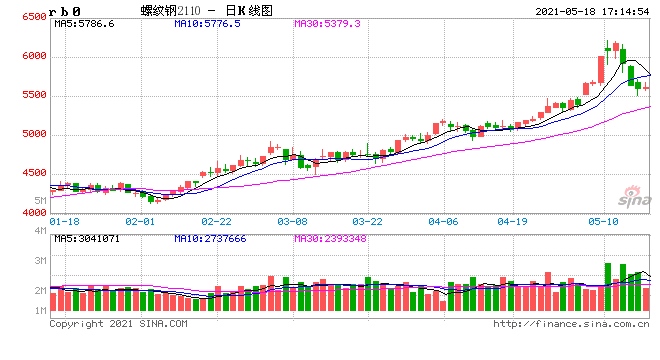The width and height of the screenshot is (660, 360).
Task: Click the 6000 price axis label
Action: 35,56
